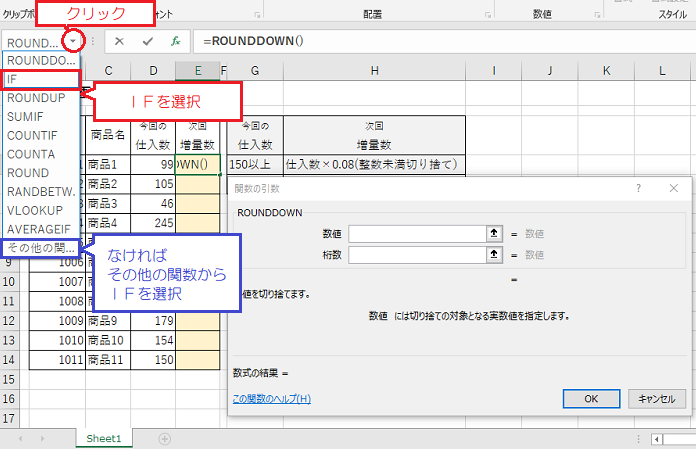Select column C header

(x=108, y=71)
